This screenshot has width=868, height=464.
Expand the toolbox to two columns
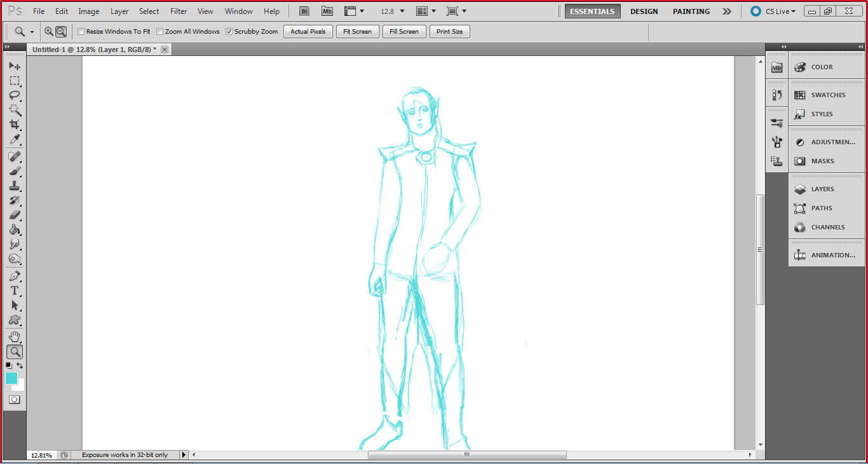point(7,47)
